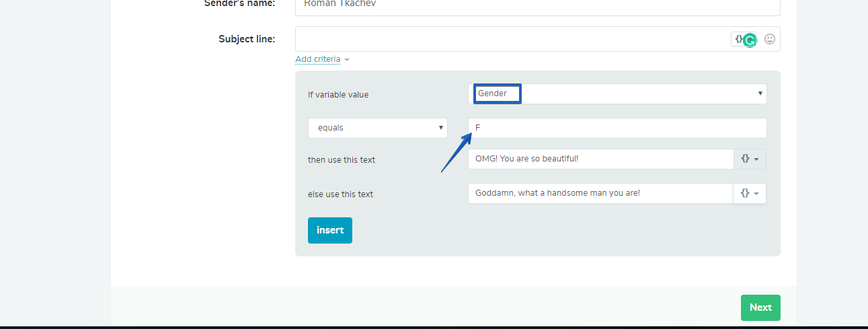
Task: Click the Add criteria link
Action: pyautogui.click(x=318, y=59)
